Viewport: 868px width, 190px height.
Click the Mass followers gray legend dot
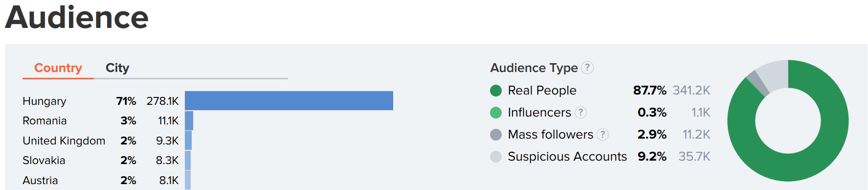tap(496, 135)
